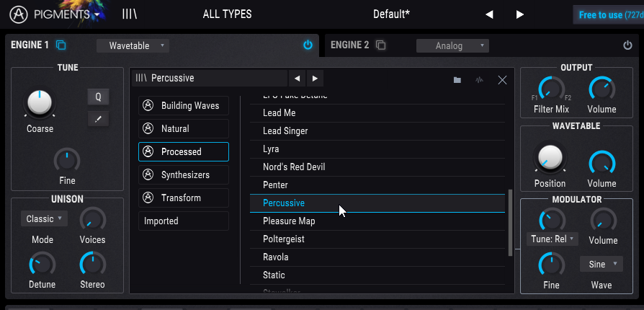Click the pencil edit icon in Tune
Image resolution: width=644 pixels, height=310 pixels.
click(x=98, y=118)
